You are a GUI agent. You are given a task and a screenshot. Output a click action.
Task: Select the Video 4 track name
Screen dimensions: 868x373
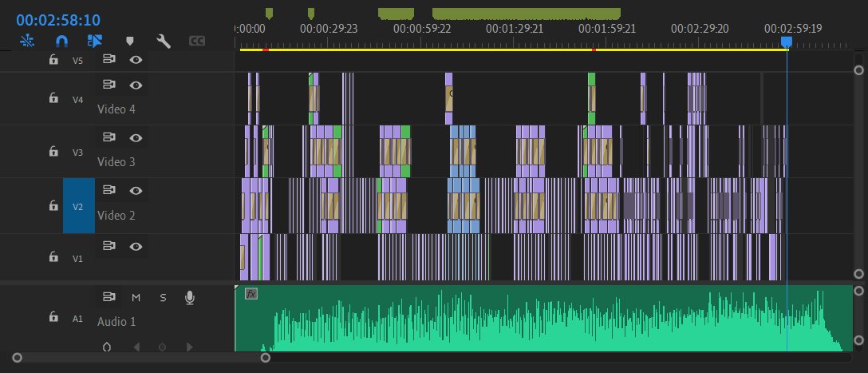[x=116, y=109]
